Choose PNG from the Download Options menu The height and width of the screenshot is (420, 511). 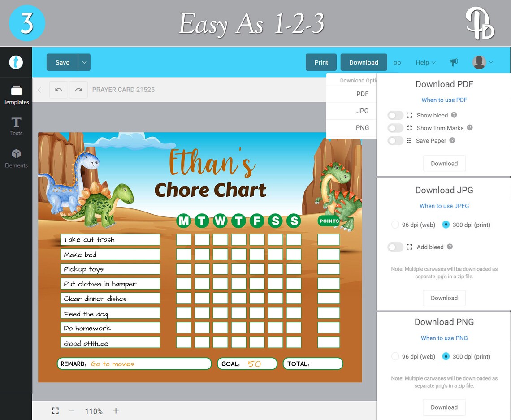[x=362, y=128]
